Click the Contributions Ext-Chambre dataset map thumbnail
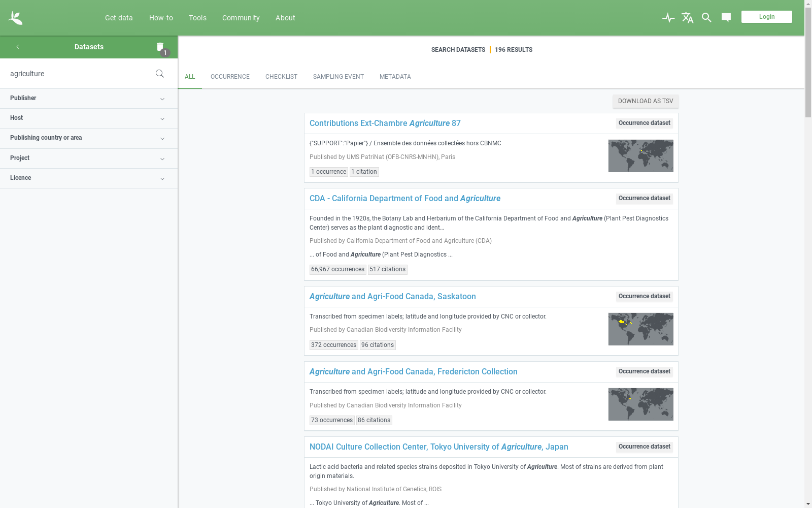812x508 pixels. (x=641, y=156)
